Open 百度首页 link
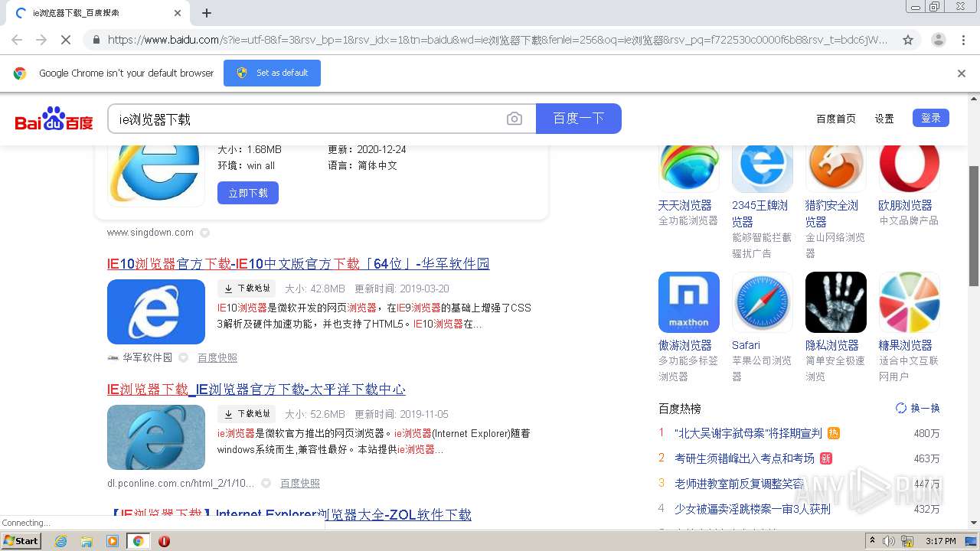 point(836,119)
